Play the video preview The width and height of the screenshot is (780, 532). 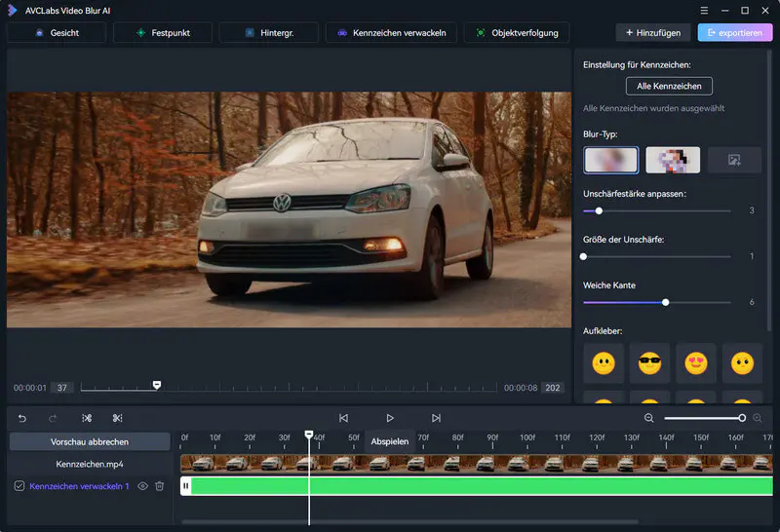[390, 418]
